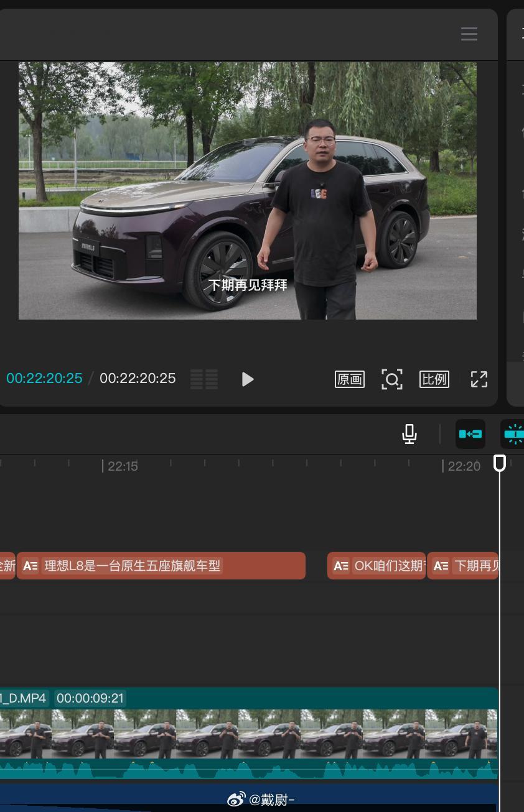This screenshot has width=524, height=812.
Task: Select the D.MP4 video clip label
Action: point(24,698)
